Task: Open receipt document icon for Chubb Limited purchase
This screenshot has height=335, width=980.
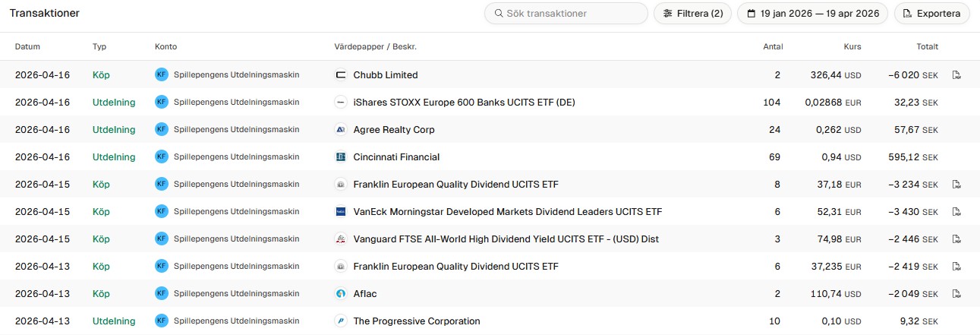Action: point(956,75)
